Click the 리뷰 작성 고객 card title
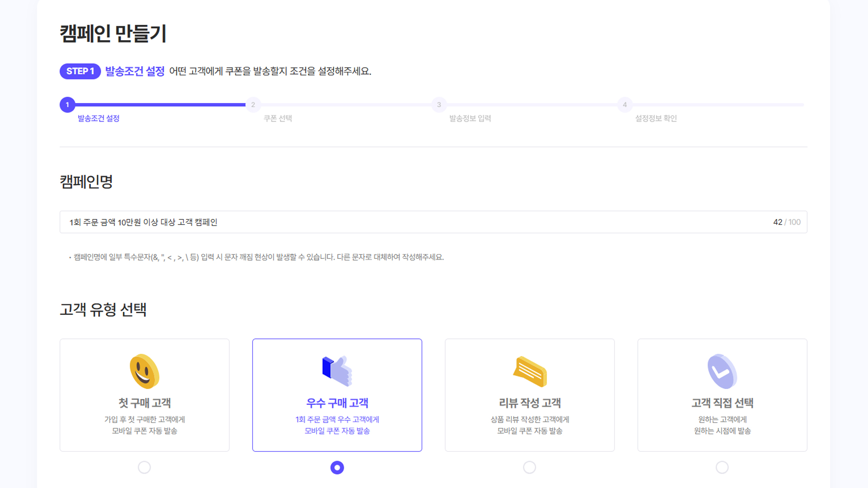This screenshot has width=868, height=488. click(x=529, y=403)
